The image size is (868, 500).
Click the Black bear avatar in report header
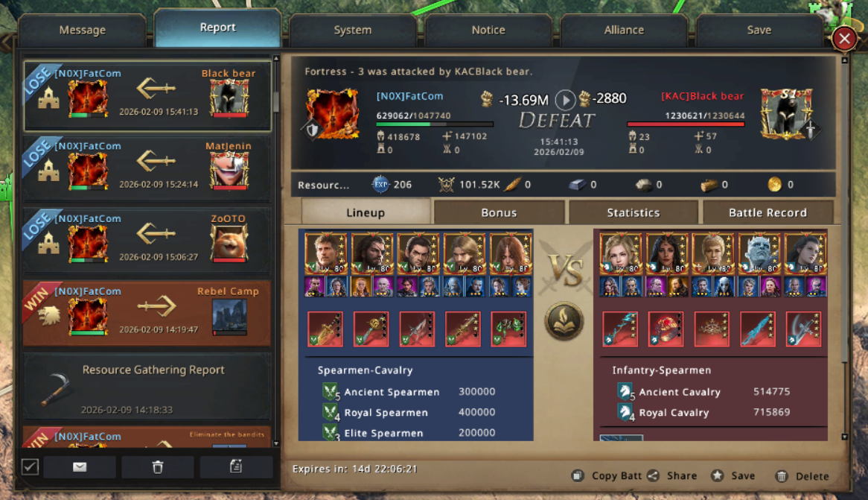(x=785, y=113)
